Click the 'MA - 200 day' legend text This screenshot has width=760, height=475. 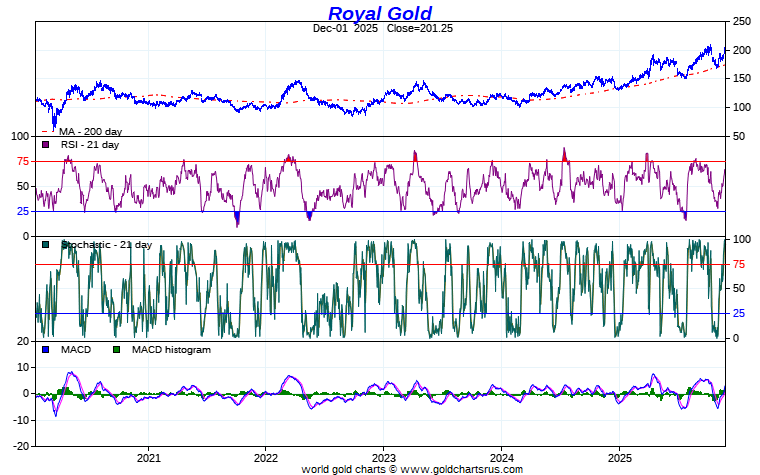[x=90, y=131]
